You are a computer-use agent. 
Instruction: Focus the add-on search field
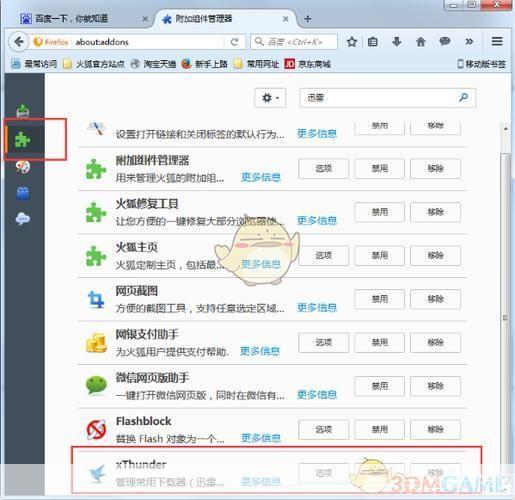click(x=388, y=98)
